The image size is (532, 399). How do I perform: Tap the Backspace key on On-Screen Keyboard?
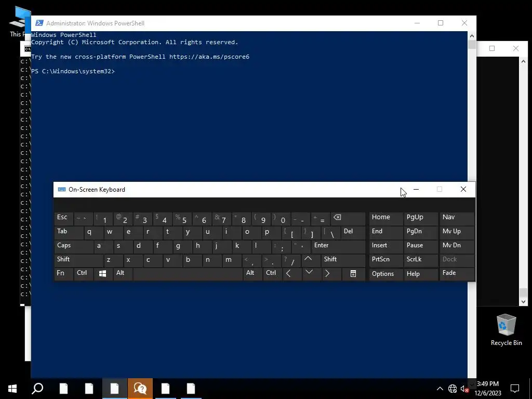coord(348,219)
